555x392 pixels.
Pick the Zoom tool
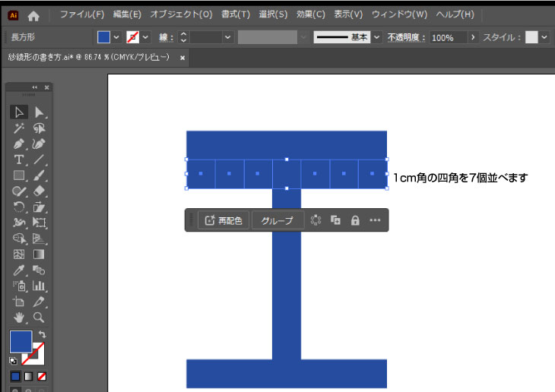39,318
